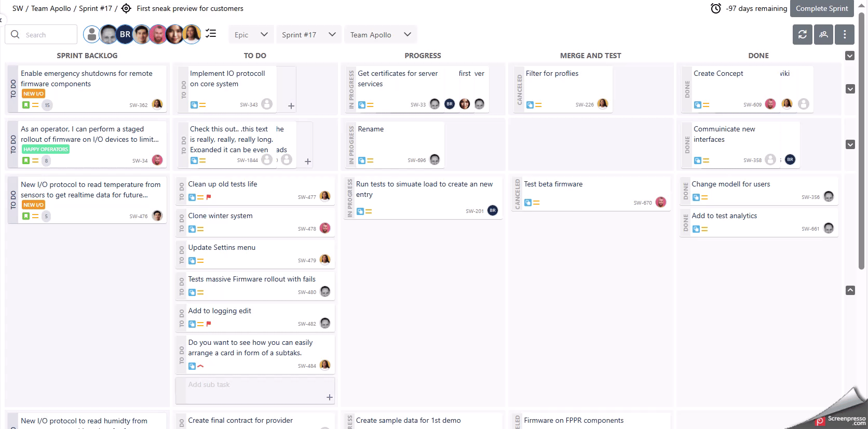The height and width of the screenshot is (429, 868).
Task: Open the Rename in-progress card
Action: tap(395, 144)
